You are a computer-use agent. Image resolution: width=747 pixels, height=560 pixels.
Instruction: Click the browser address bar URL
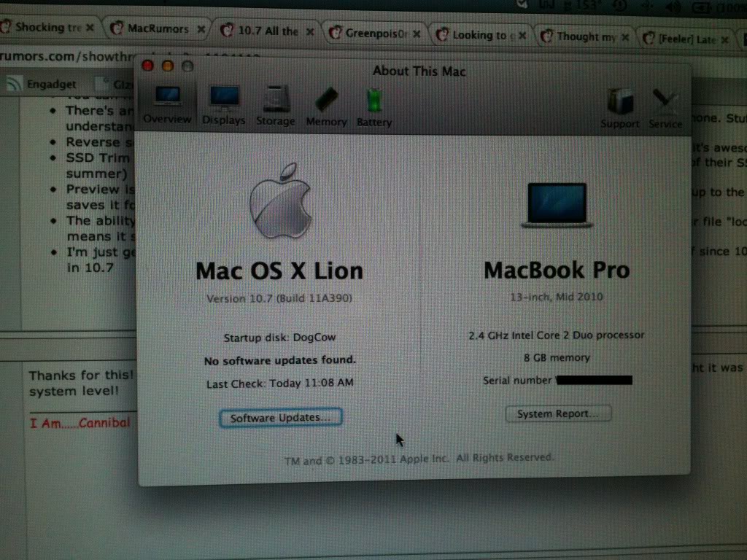tap(66, 56)
